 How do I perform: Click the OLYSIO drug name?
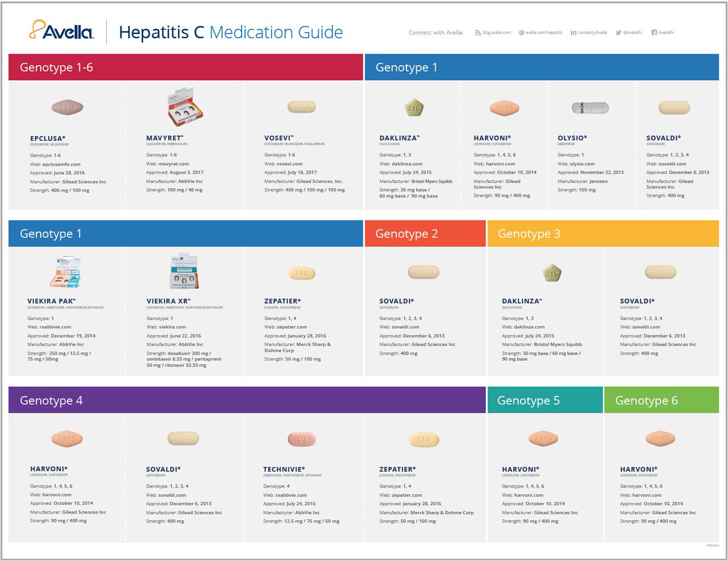tap(573, 138)
